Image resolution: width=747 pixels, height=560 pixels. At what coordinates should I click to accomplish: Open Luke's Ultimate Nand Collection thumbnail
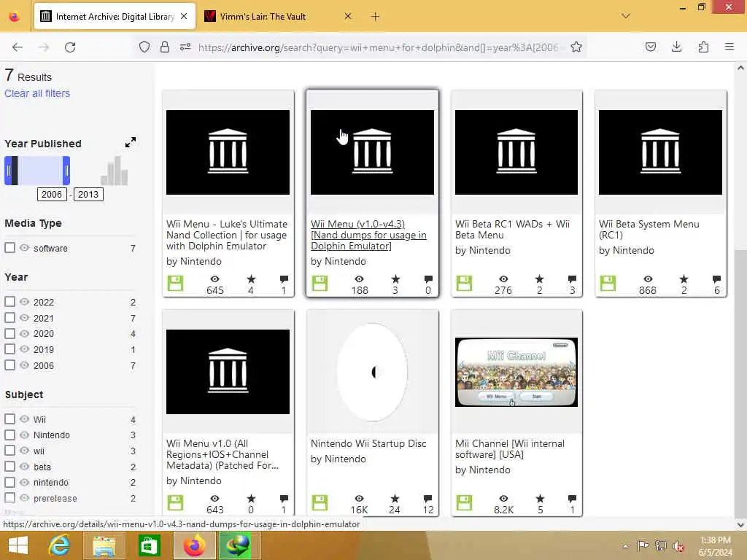point(228,152)
